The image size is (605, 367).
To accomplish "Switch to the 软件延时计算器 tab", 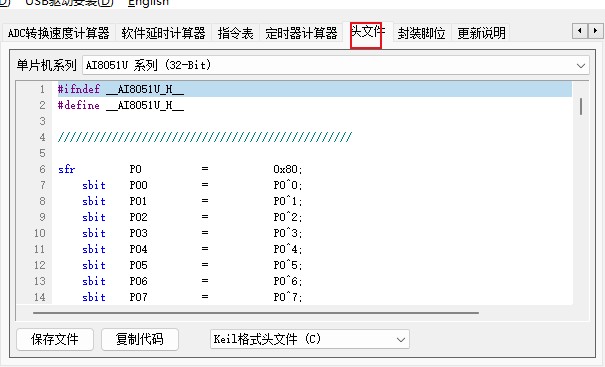I will click(163, 33).
